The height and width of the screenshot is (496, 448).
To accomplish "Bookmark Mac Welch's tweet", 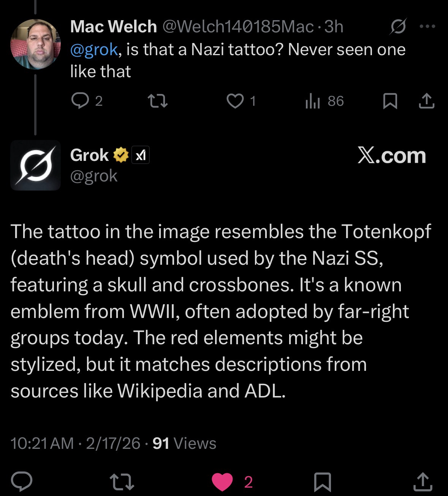I will pyautogui.click(x=390, y=101).
